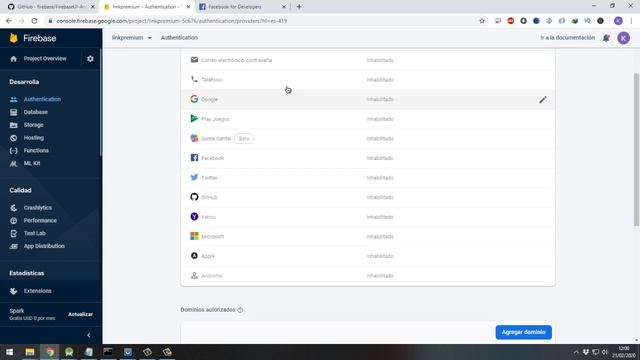The height and width of the screenshot is (360, 640).
Task: Click Inhabilitado status of Microsoft row
Action: (x=380, y=236)
